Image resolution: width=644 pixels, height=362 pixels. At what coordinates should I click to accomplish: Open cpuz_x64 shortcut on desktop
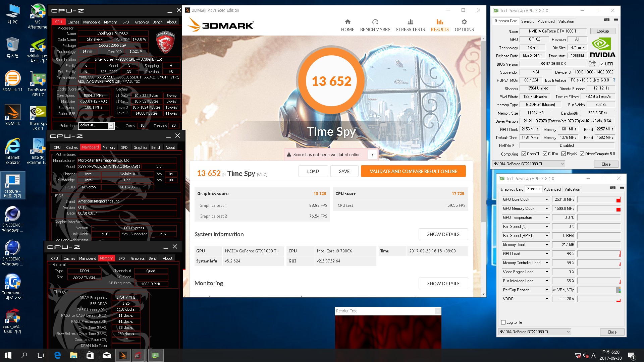[x=12, y=321]
